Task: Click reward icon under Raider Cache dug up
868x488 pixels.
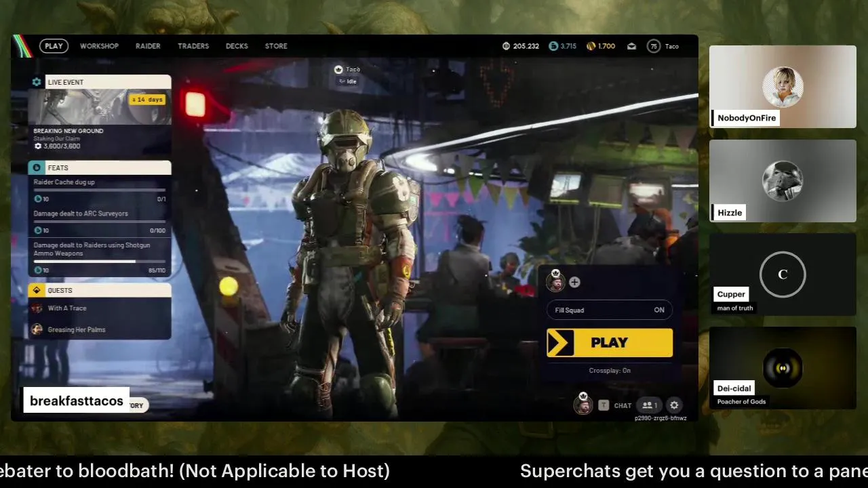Action: click(x=38, y=199)
